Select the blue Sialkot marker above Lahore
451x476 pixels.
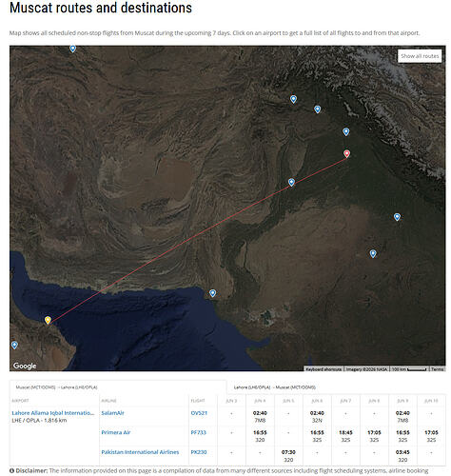point(346,131)
